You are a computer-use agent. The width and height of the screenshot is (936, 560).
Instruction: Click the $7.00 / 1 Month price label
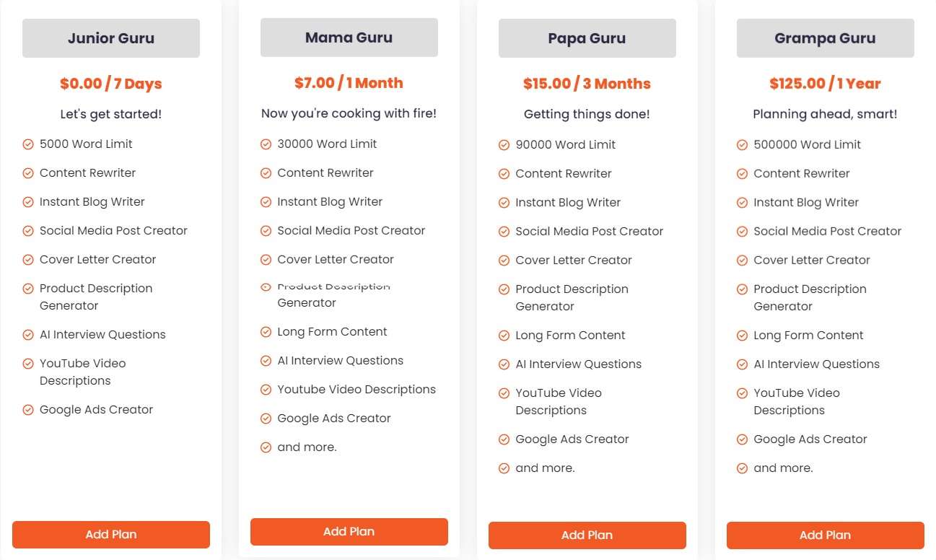(x=349, y=82)
